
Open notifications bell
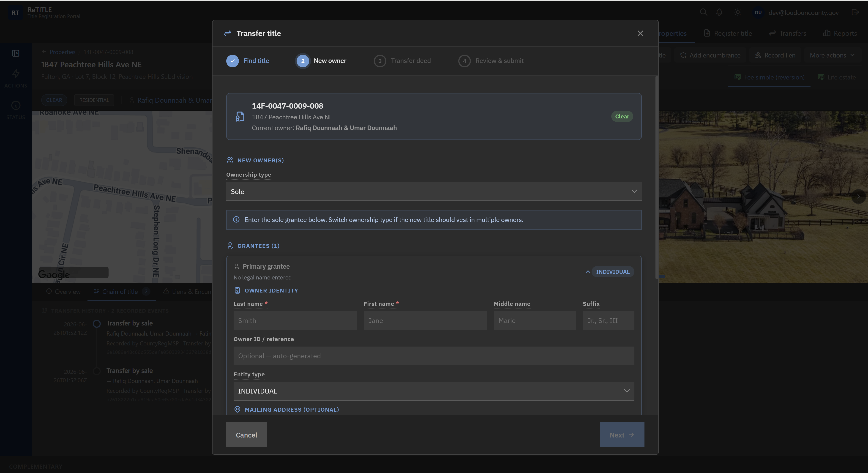pyautogui.click(x=719, y=12)
